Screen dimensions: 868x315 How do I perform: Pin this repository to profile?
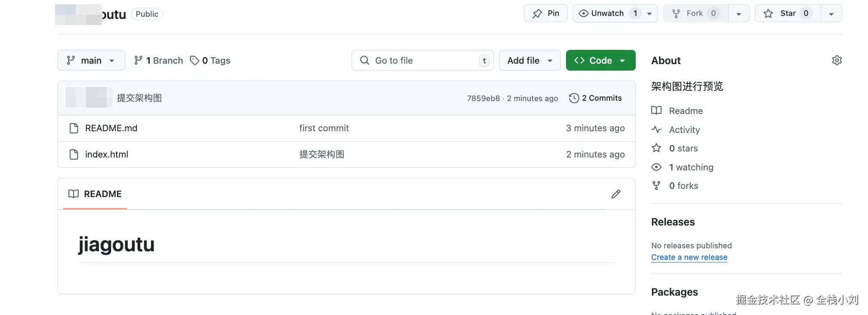coord(546,13)
